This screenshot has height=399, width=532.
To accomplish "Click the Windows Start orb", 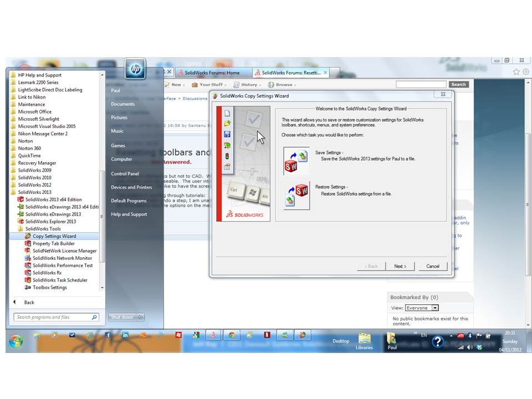I will (16, 341).
